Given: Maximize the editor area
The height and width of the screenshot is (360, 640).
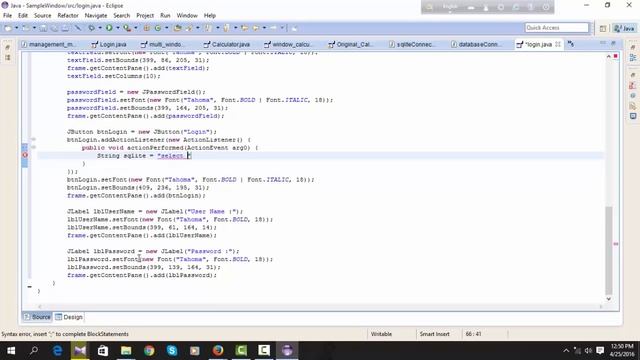Looking at the screenshot, I should [x=613, y=43].
